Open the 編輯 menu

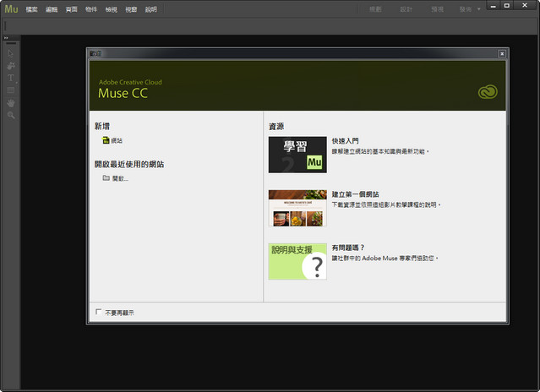(52, 9)
